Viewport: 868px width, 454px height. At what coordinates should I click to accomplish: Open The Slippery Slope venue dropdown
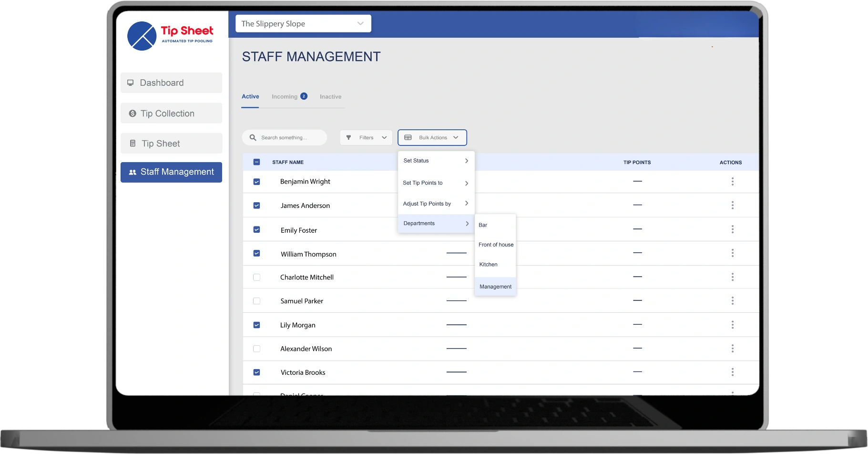303,23
